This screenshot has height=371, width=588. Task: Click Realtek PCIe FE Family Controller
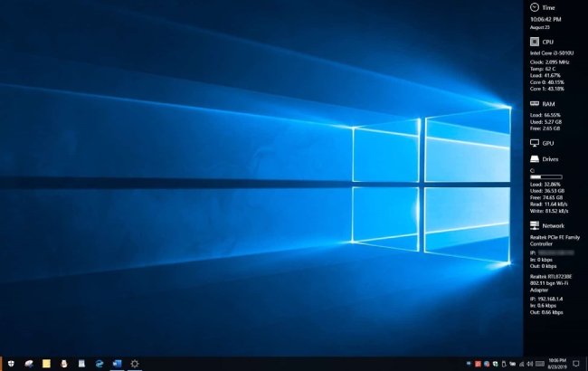[555, 241]
